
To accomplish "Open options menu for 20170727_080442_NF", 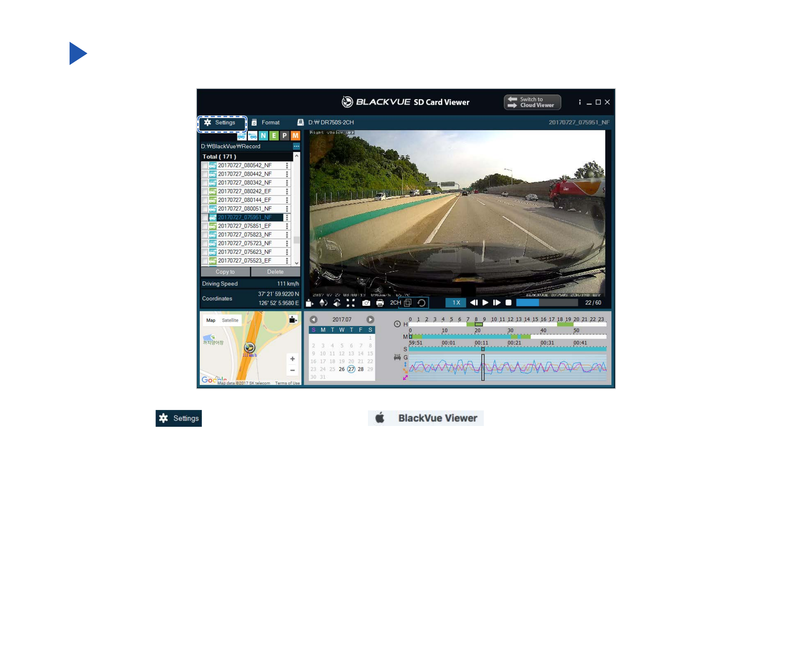I will pyautogui.click(x=287, y=174).
